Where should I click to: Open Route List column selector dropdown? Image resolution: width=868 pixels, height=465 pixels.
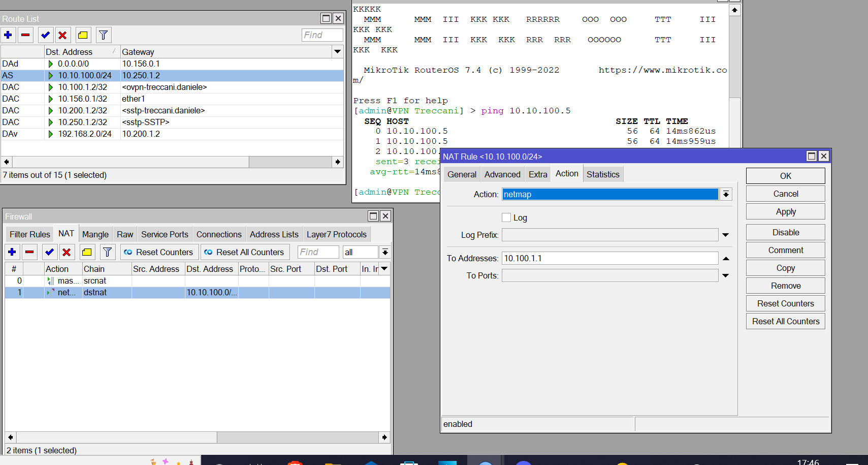click(x=338, y=52)
